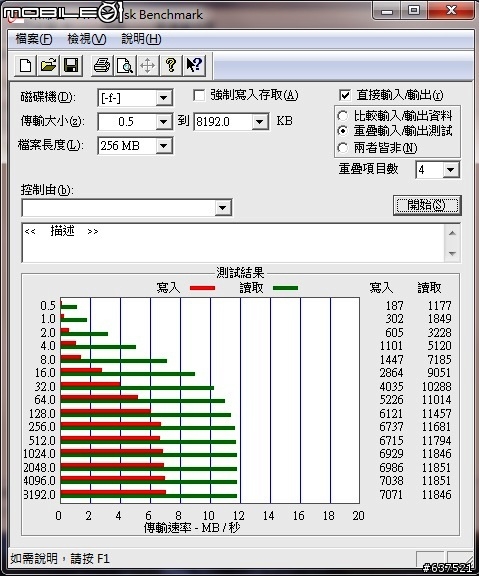
Task: Select 重疊輸入/輸出測試 radio option
Action: tap(342, 131)
